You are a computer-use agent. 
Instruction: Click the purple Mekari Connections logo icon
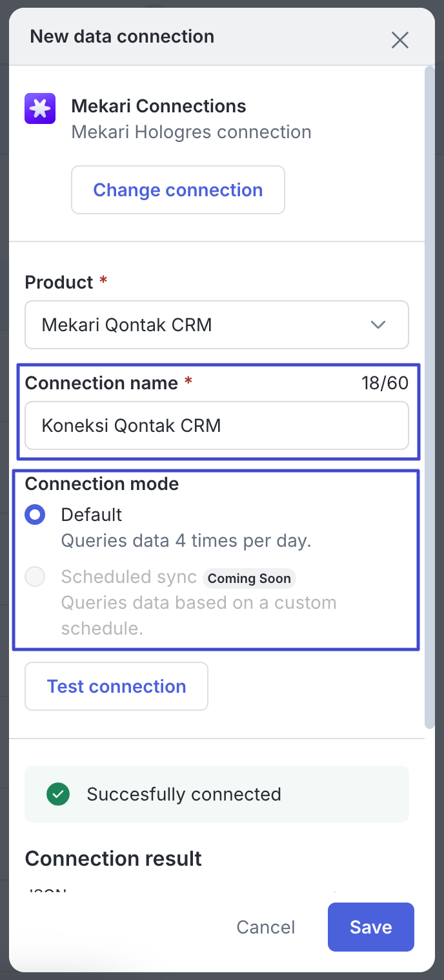pos(40,108)
